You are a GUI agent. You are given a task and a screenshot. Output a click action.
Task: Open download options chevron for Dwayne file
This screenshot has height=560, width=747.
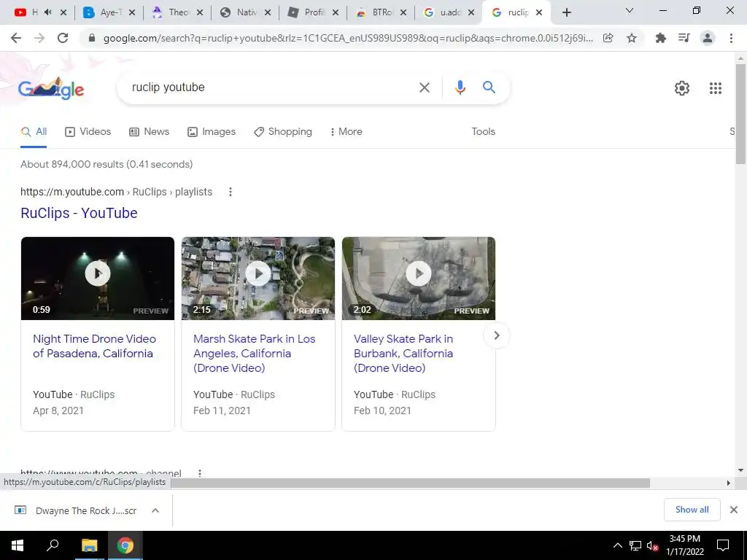coord(155,510)
